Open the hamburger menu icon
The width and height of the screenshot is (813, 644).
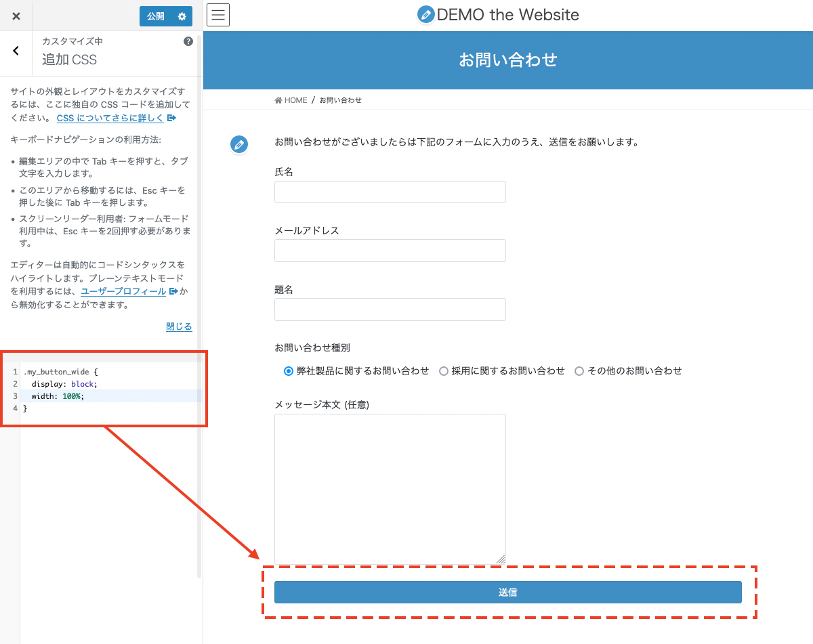[217, 14]
